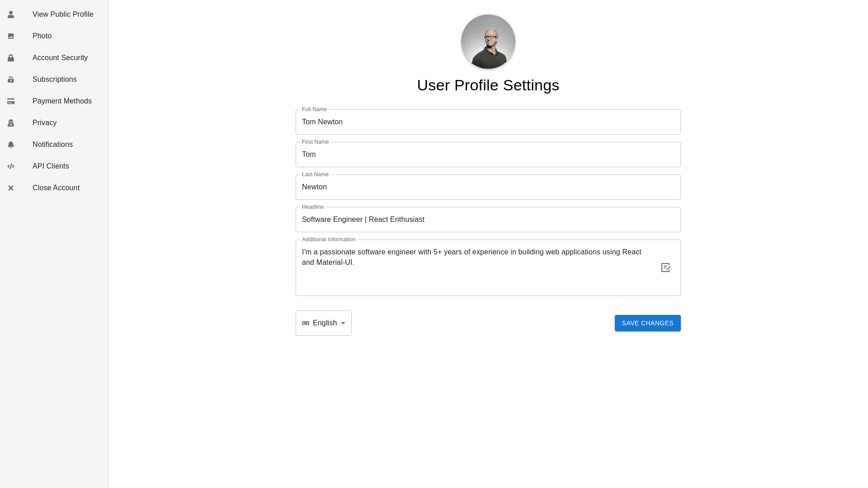868x488 pixels.
Task: Click the credit card Payment Methods icon
Action: coord(11,101)
